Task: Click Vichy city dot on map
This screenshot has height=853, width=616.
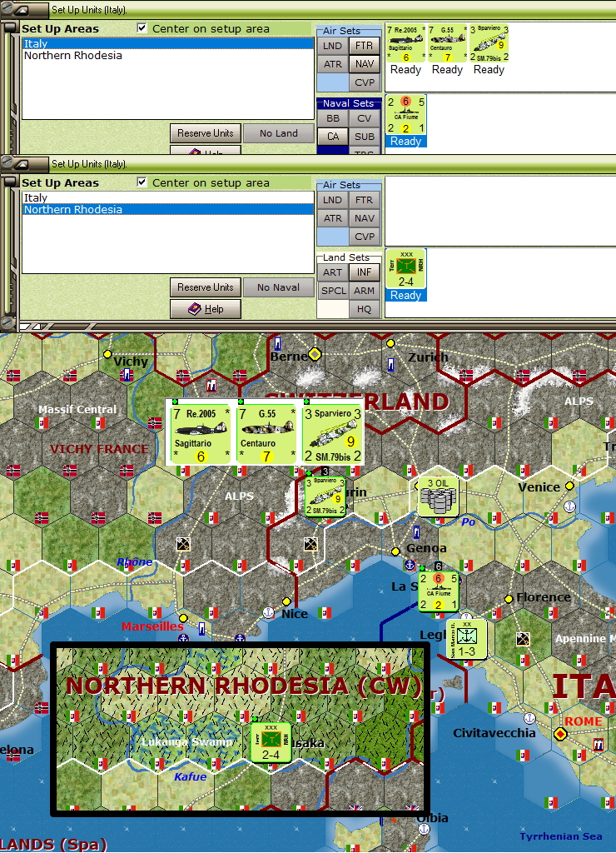Action: click(107, 354)
